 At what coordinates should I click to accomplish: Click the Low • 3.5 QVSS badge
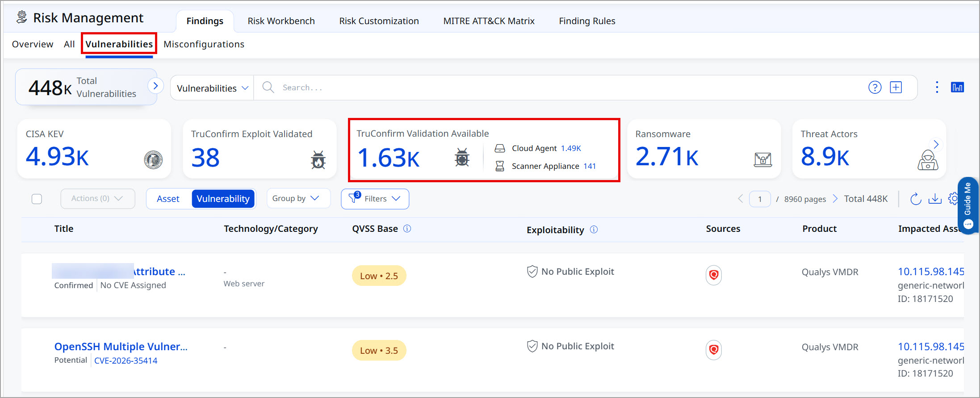379,351
